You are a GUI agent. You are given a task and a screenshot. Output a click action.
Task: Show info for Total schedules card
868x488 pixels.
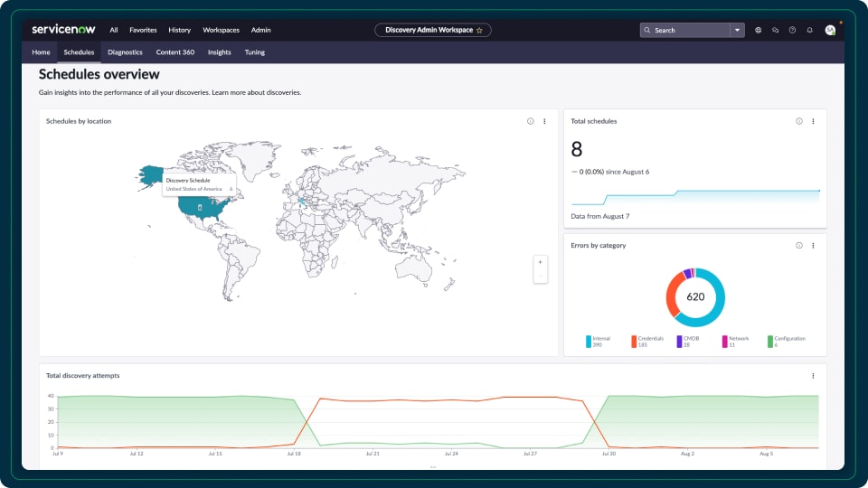pos(799,121)
